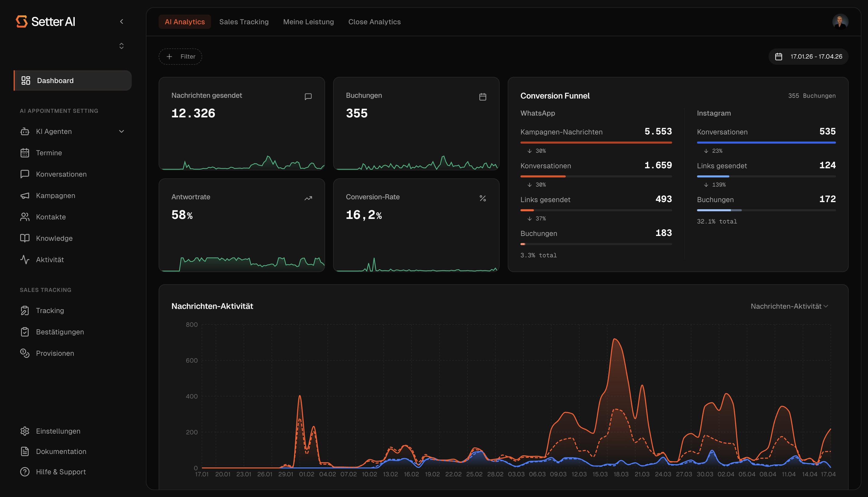The height and width of the screenshot is (497, 868).
Task: Open Hilfe & Support link
Action: (x=61, y=472)
